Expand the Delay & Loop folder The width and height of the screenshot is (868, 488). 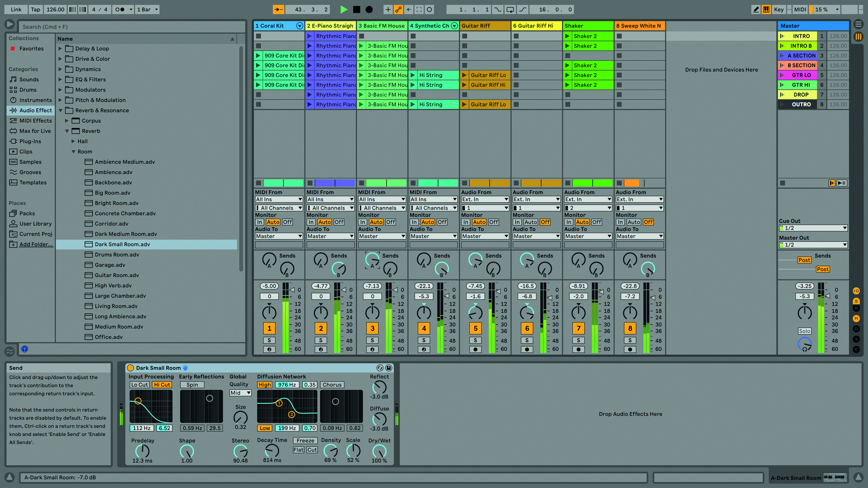[60, 49]
